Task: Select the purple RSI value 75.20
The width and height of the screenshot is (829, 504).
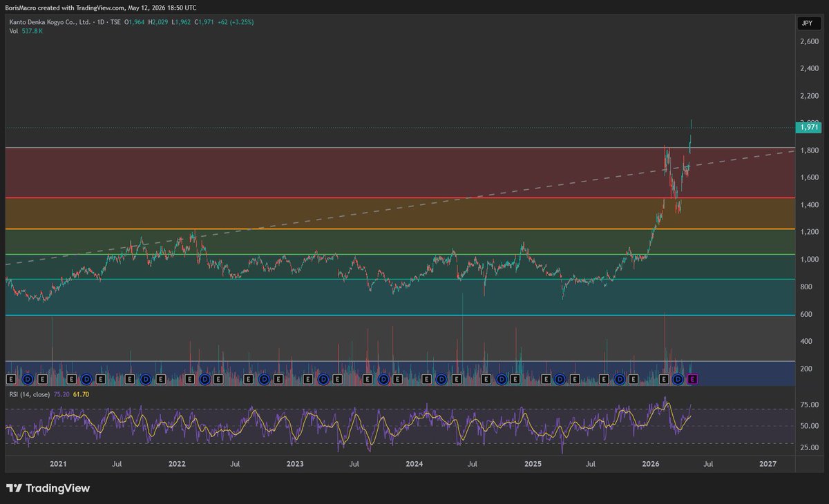Action: (x=63, y=394)
